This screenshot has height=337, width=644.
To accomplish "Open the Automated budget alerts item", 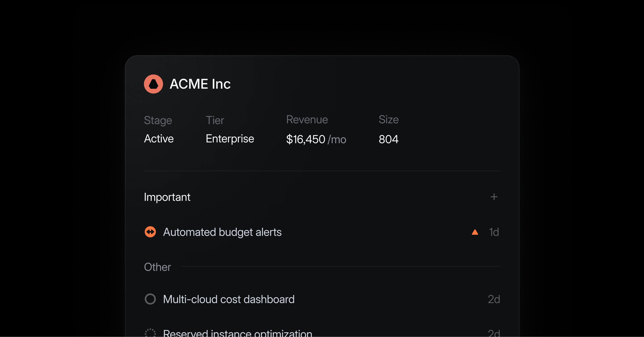I will click(222, 232).
